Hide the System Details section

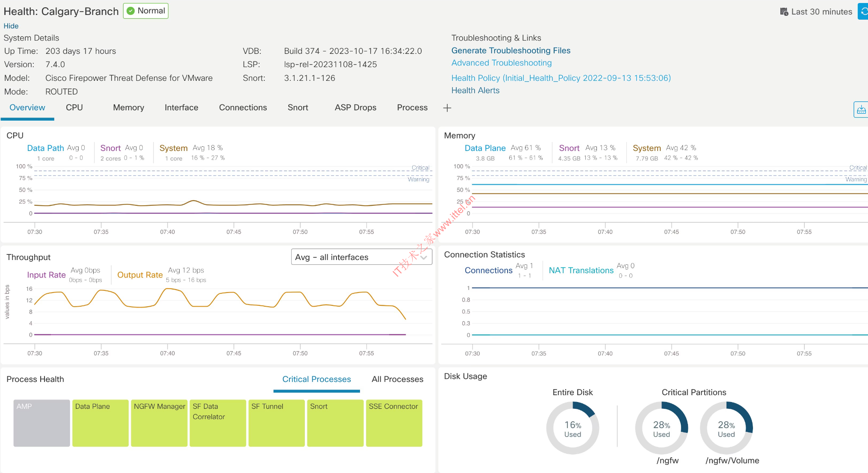pyautogui.click(x=11, y=26)
